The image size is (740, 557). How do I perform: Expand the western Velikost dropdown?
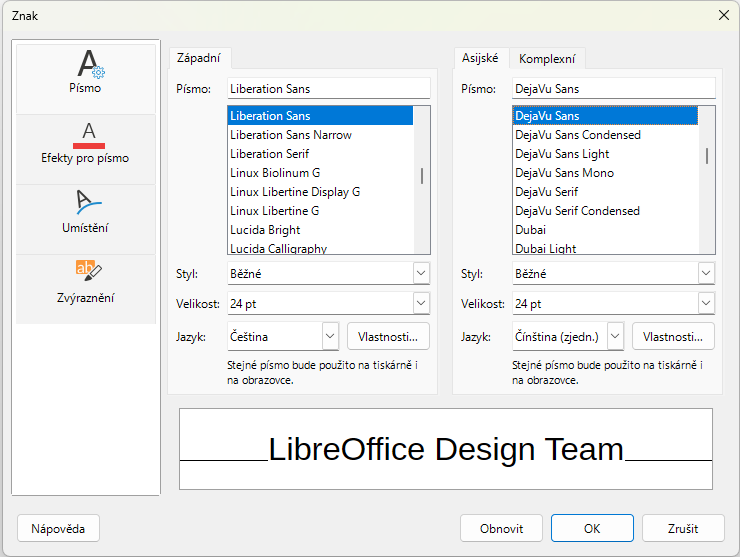[421, 303]
